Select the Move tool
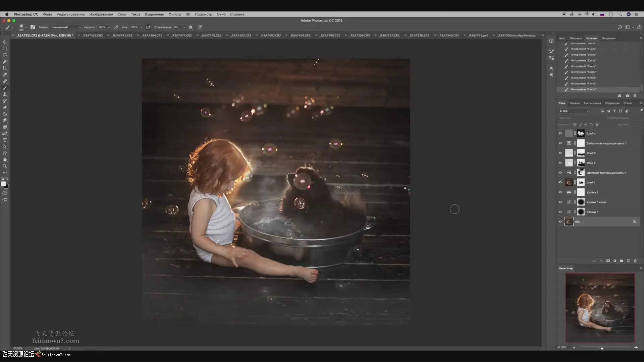The height and width of the screenshot is (362, 644). pyautogui.click(x=5, y=42)
